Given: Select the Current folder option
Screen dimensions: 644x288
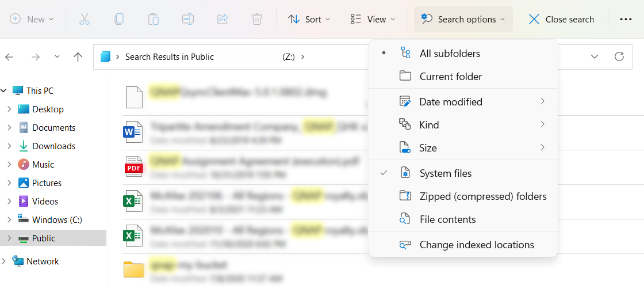Looking at the screenshot, I should pos(451,77).
